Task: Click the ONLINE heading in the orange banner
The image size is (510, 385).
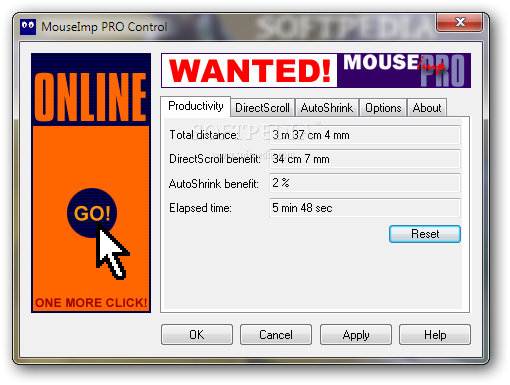Action: (x=91, y=97)
